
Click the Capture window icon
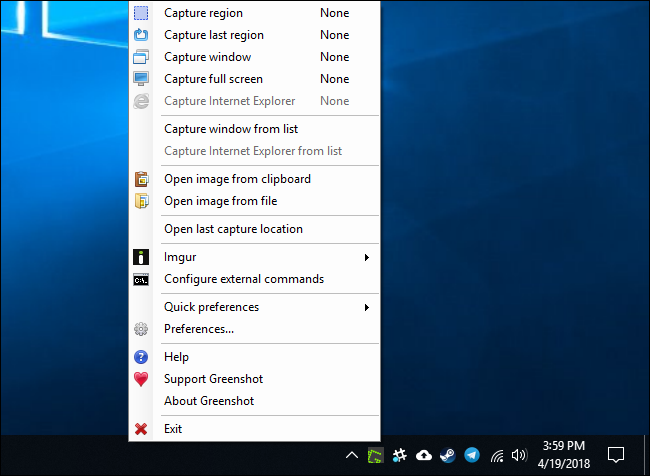(x=141, y=57)
